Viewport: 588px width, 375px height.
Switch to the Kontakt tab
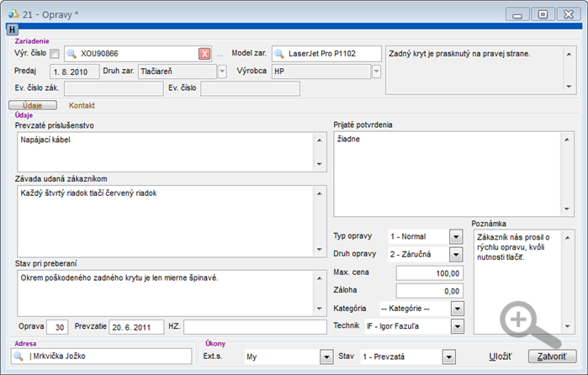[82, 106]
